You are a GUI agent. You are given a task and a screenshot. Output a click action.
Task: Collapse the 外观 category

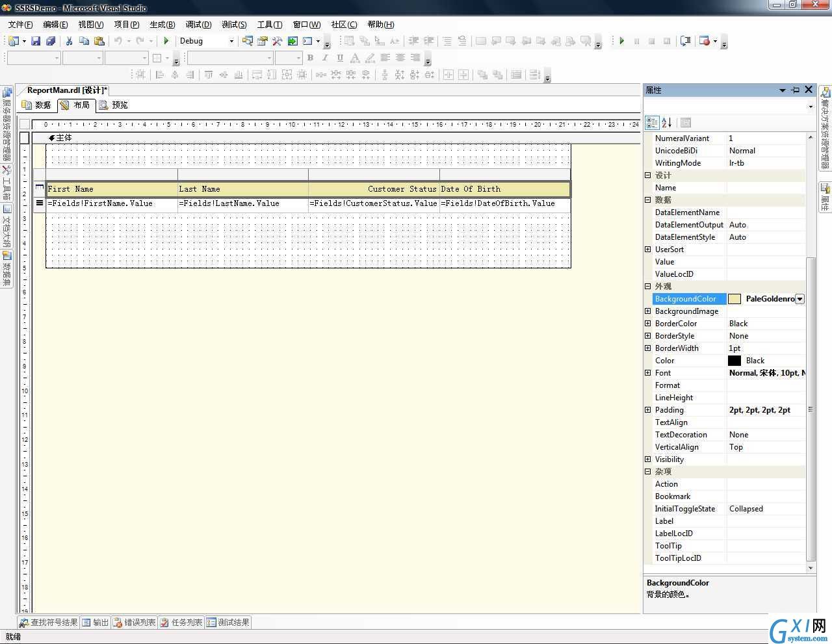tap(647, 287)
